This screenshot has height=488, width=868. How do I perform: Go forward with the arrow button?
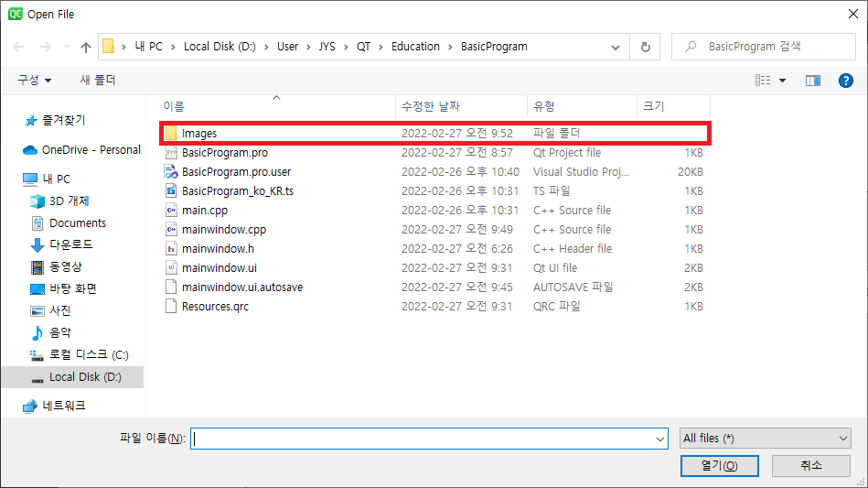46,47
